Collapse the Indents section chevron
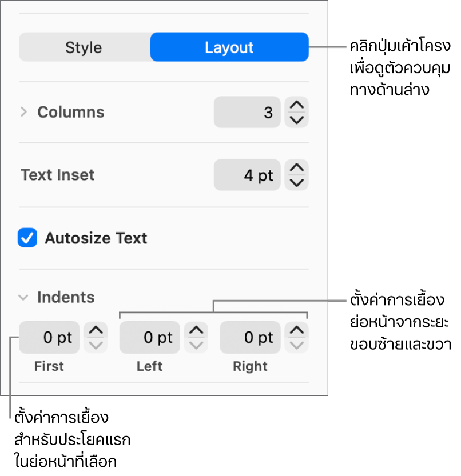Image resolution: width=461 pixels, height=476 pixels. 23,297
